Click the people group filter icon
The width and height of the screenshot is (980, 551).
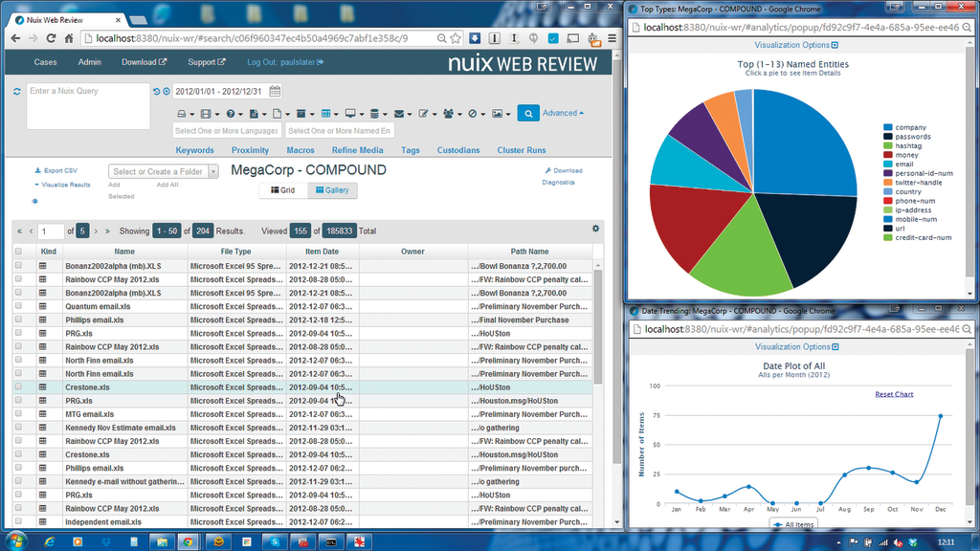pyautogui.click(x=448, y=114)
